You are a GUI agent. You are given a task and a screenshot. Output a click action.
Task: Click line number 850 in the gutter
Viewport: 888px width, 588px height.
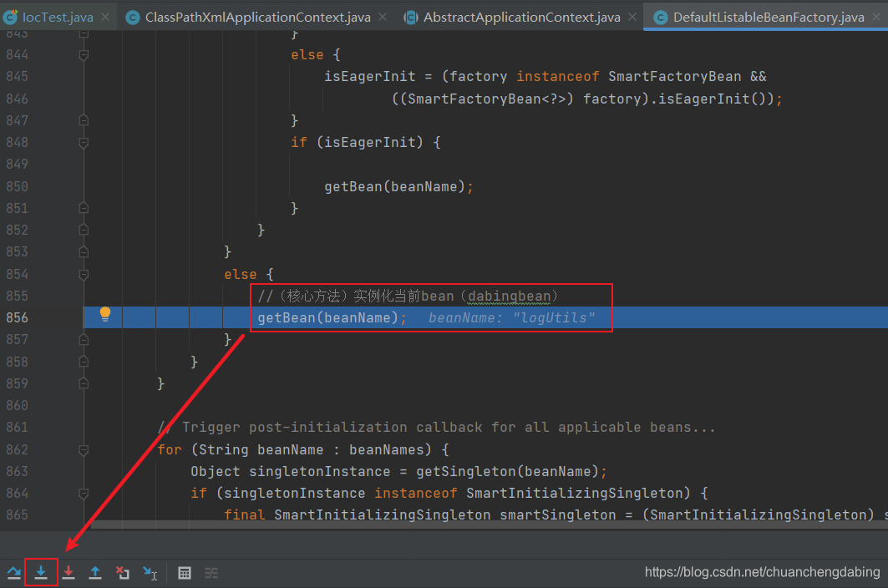pyautogui.click(x=17, y=186)
